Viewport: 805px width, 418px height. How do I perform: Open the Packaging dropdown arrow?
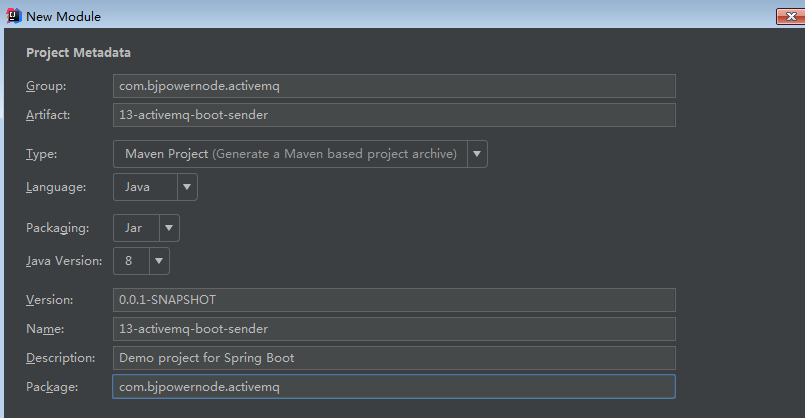(x=169, y=228)
